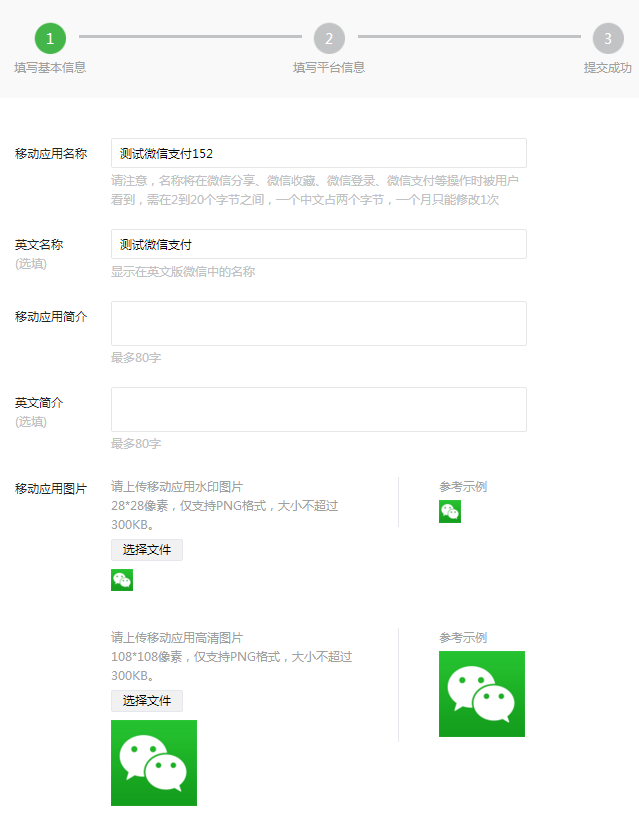Screen dimensions: 639x824
Task: Focus the 移动应用名称 input field
Action: [318, 153]
